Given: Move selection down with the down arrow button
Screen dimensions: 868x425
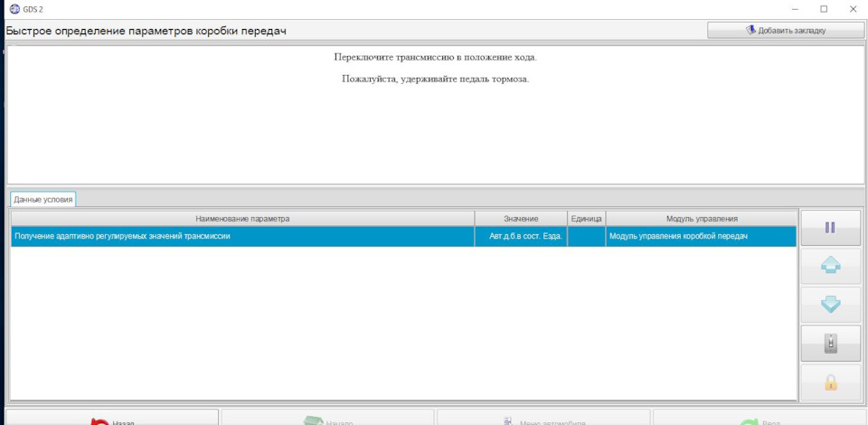Looking at the screenshot, I should (830, 305).
